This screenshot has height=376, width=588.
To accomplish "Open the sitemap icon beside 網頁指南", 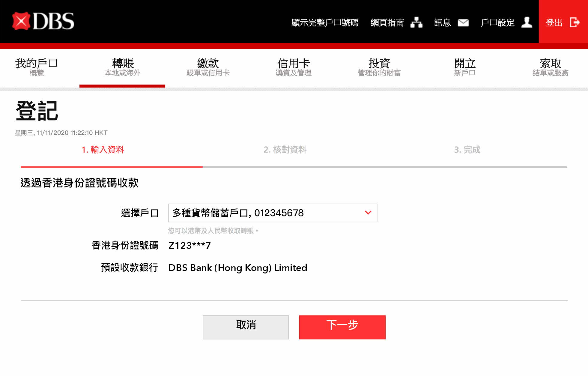I will (416, 22).
